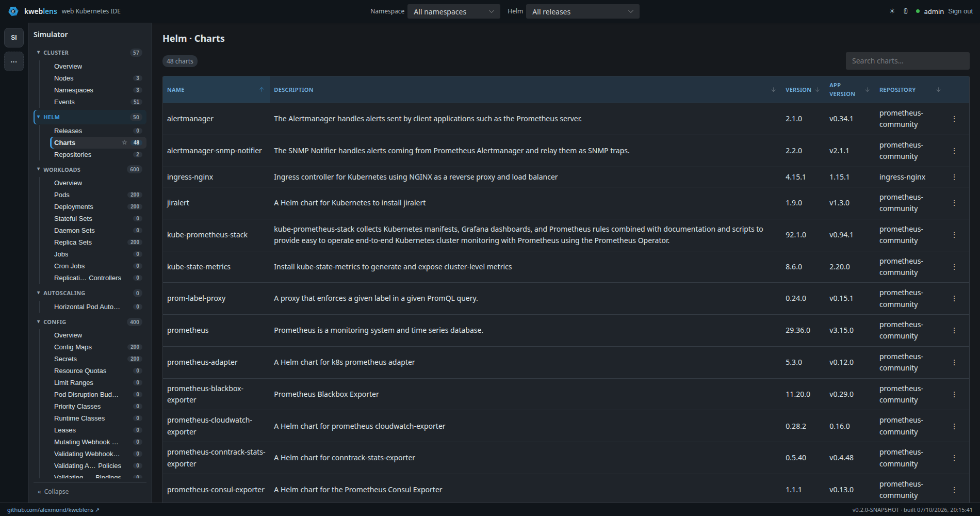
Task: Open row menu for ingress-nginx chart
Action: 954,177
